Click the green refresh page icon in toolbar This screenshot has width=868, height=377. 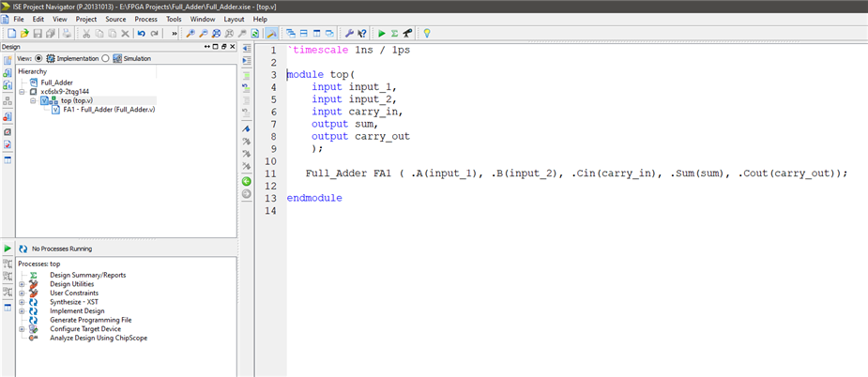point(255,33)
